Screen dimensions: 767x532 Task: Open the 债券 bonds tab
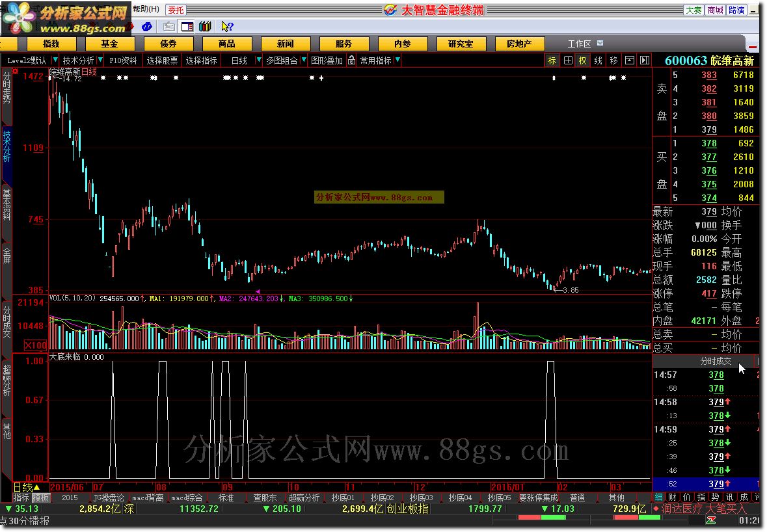(168, 44)
